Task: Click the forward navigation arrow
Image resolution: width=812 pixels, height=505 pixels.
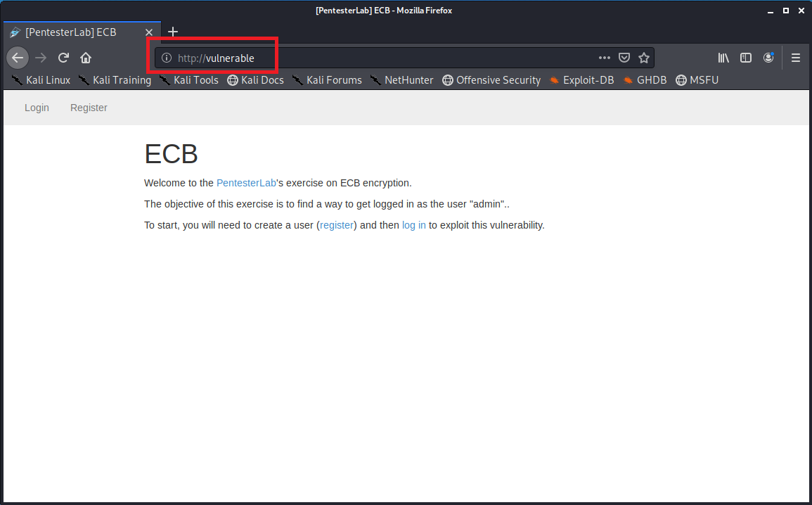Action: click(40, 58)
